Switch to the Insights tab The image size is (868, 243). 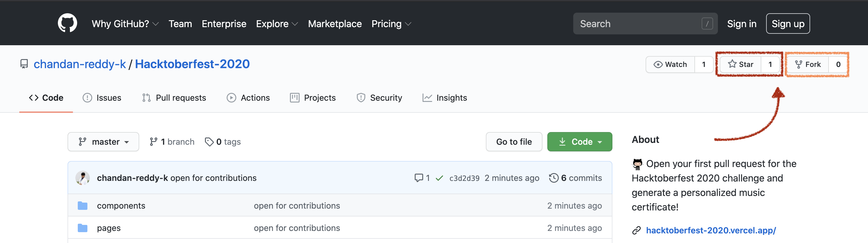445,98
